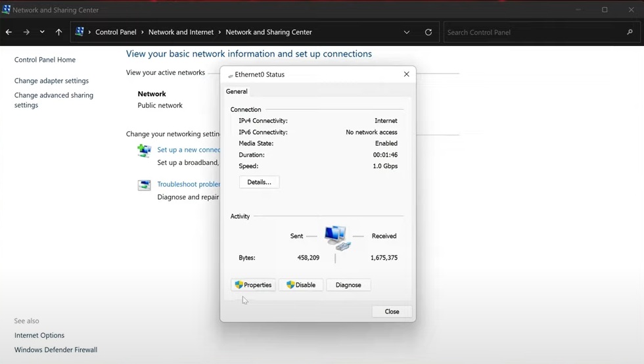Open the address bar history dropdown
This screenshot has height=364, width=644.
point(407,32)
